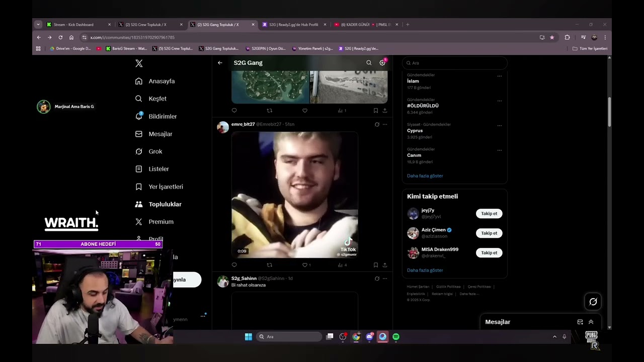Follow jeyj7y with Takip et button
This screenshot has height=362, width=644.
489,214
